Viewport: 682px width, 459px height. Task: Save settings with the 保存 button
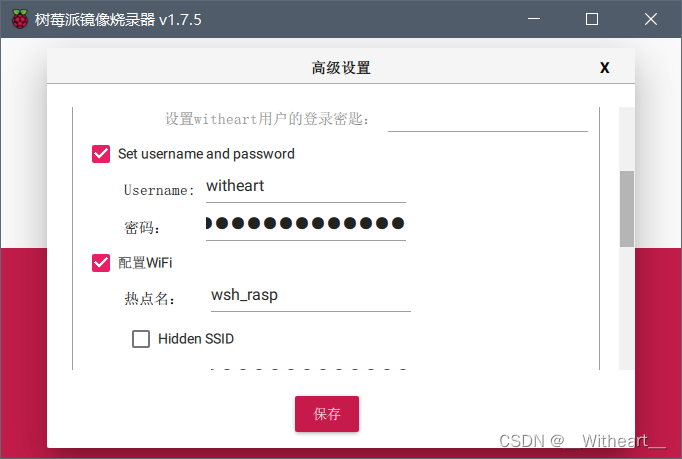coord(327,414)
